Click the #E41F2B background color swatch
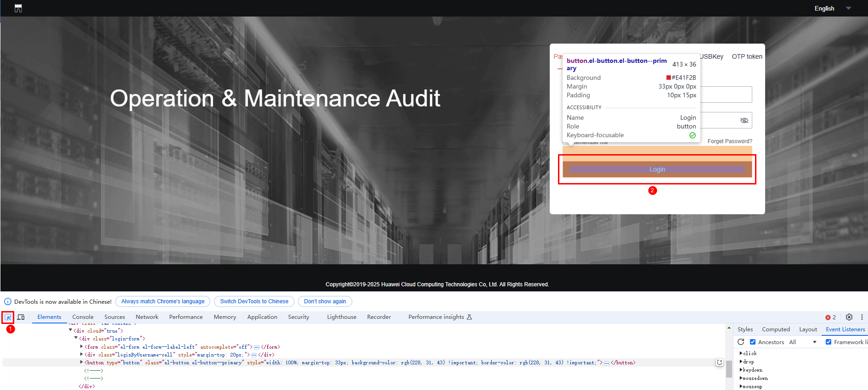868x390 pixels. point(669,78)
